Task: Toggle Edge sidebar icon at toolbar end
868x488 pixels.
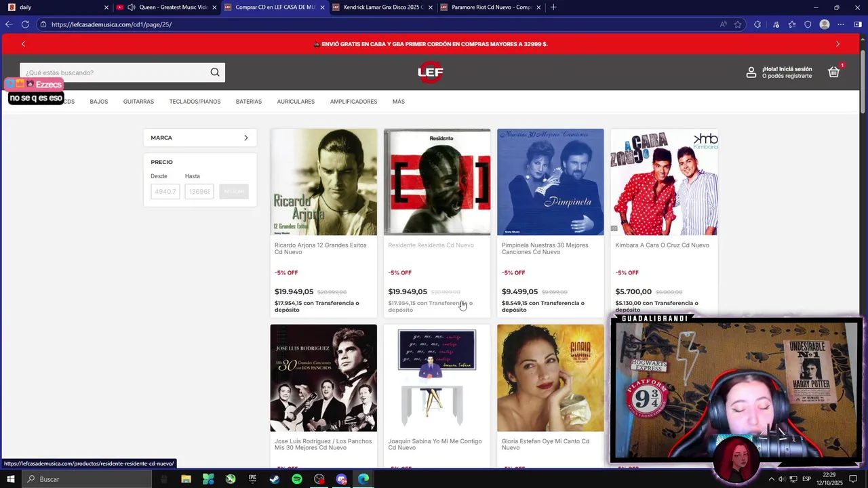Action: point(858,24)
